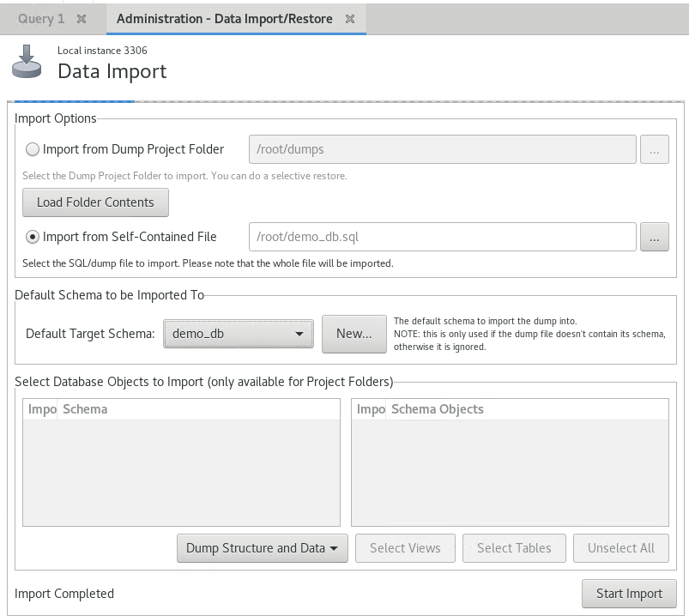Select the Administration - Data Import/Restore tab
Screen dimensions: 689x616
coord(225,19)
